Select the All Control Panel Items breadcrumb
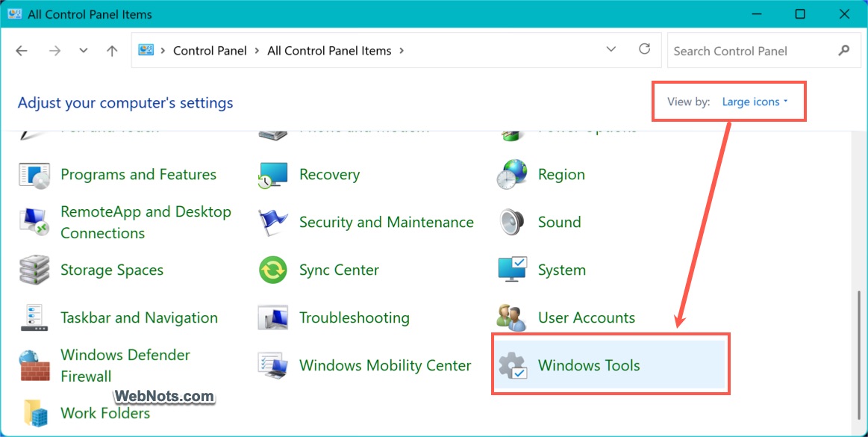The height and width of the screenshot is (437, 868). (329, 51)
